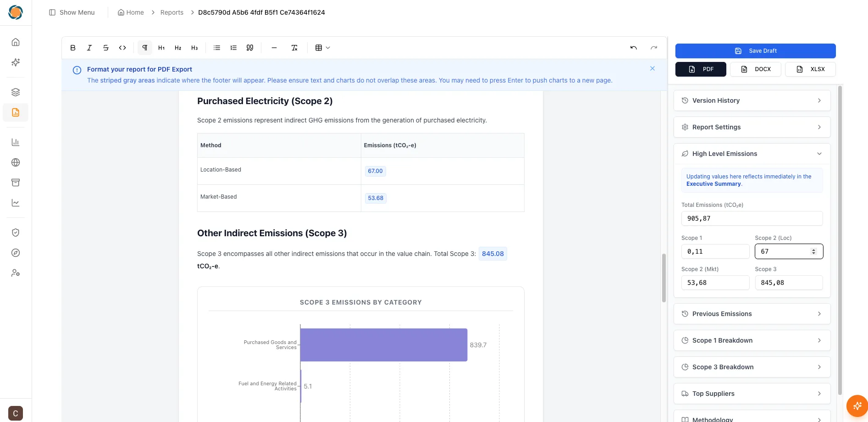The image size is (868, 422).
Task: Select the globe icon in the left sidebar
Action: click(x=15, y=162)
